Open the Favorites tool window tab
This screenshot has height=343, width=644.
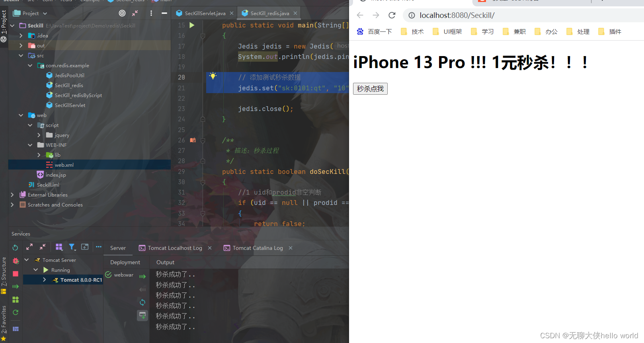[x=4, y=323]
